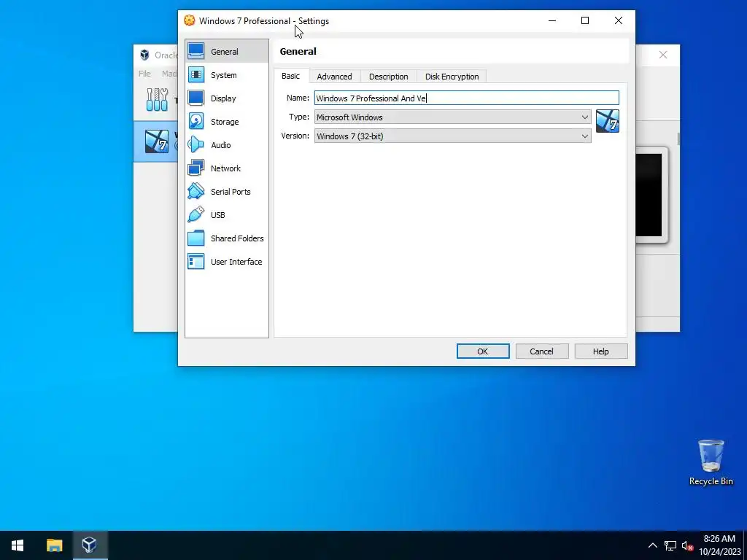The width and height of the screenshot is (747, 560).
Task: Confirm settings with the OK button
Action: tap(483, 351)
